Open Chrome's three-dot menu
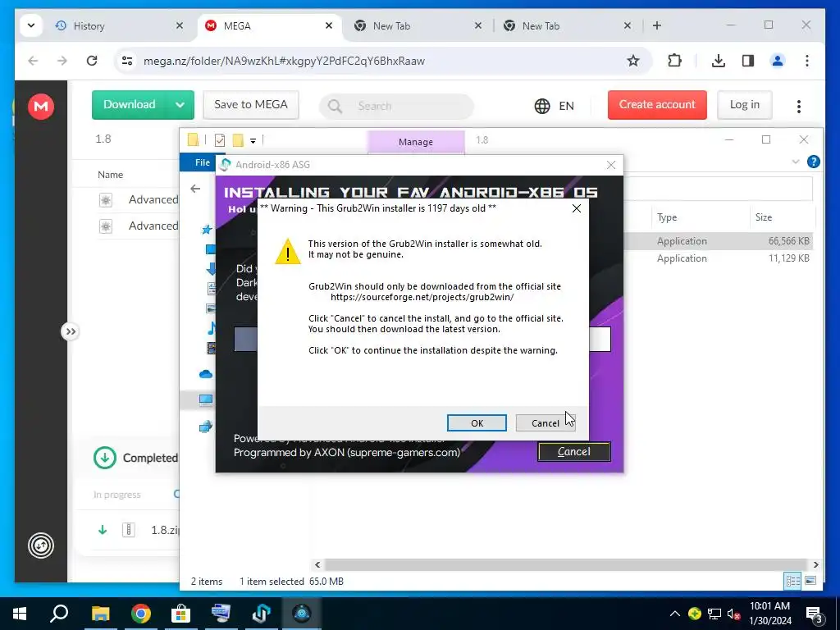The width and height of the screenshot is (840, 630). tap(807, 61)
